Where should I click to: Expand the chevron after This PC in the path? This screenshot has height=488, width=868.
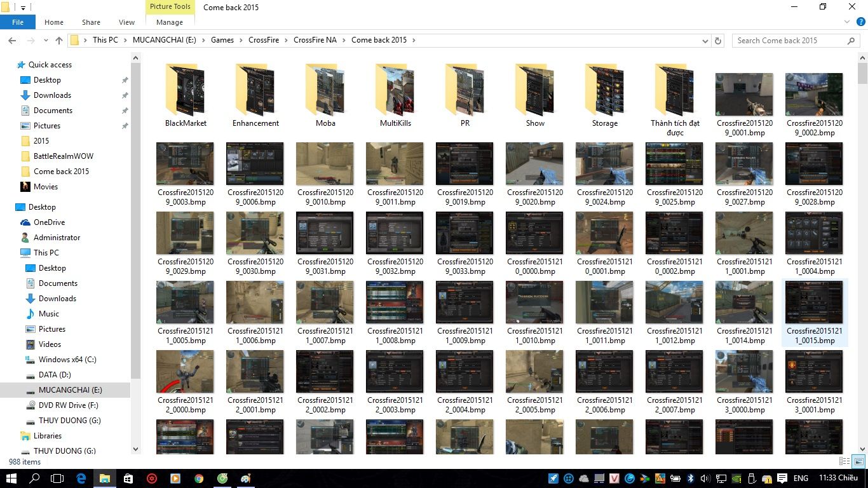125,40
